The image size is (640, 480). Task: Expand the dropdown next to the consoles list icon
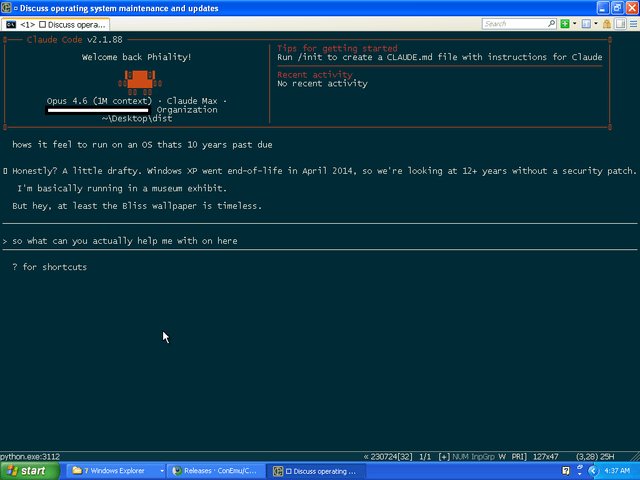click(596, 24)
